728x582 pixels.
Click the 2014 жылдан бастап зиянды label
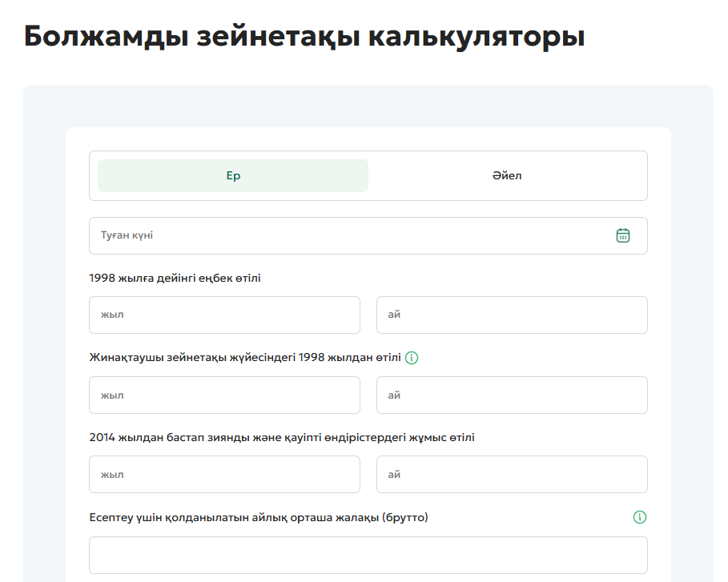point(282,438)
